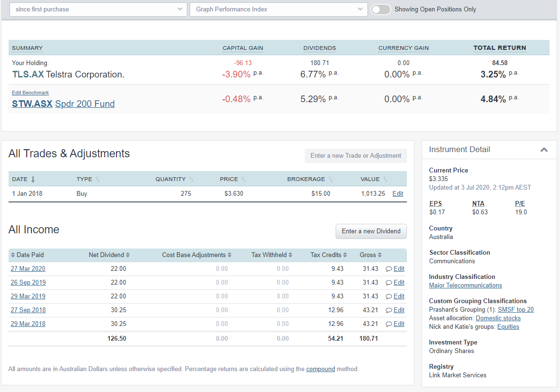Click the Tax Withheld sort icon

pos(290,255)
